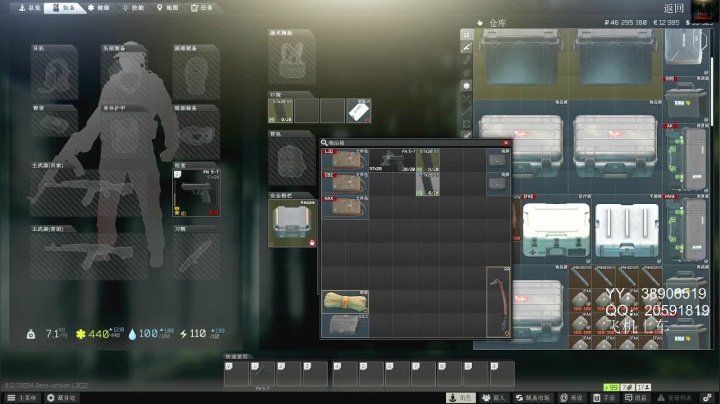Select the grey S I C C pouch
The image size is (720, 404).
(345, 325)
